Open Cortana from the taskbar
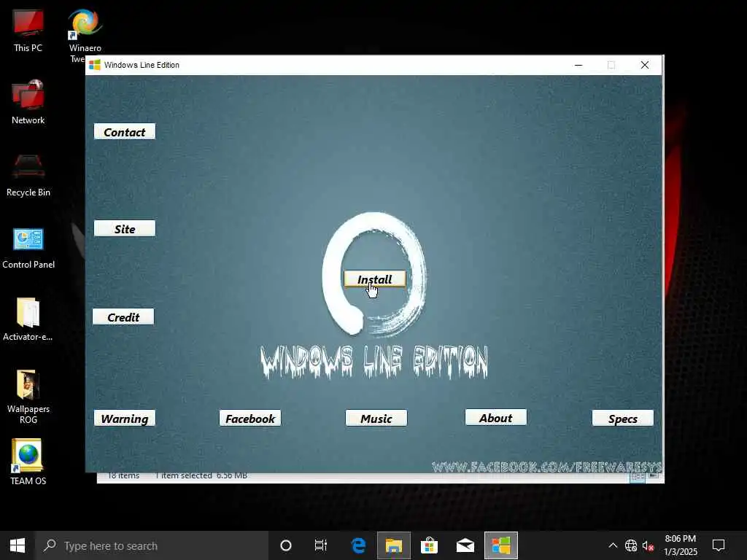Viewport: 747px width, 560px height. coord(286,545)
